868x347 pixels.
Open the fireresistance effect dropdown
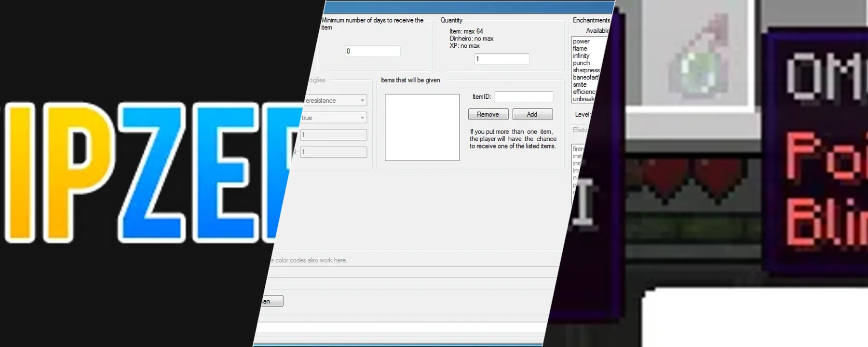[335, 100]
